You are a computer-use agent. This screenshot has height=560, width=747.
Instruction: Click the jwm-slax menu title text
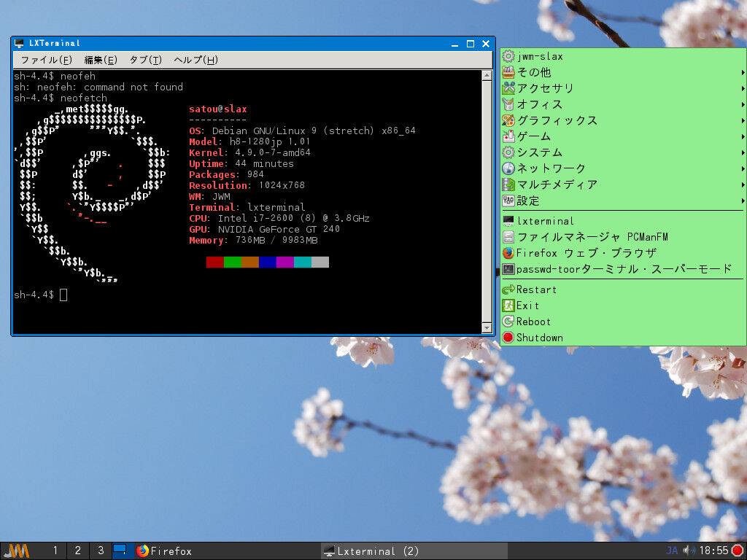tap(540, 56)
